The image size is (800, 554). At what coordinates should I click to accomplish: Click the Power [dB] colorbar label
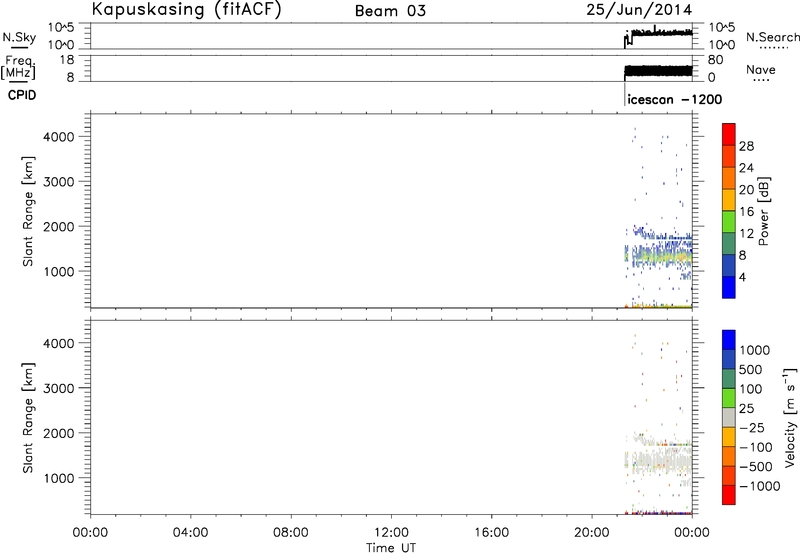[763, 211]
